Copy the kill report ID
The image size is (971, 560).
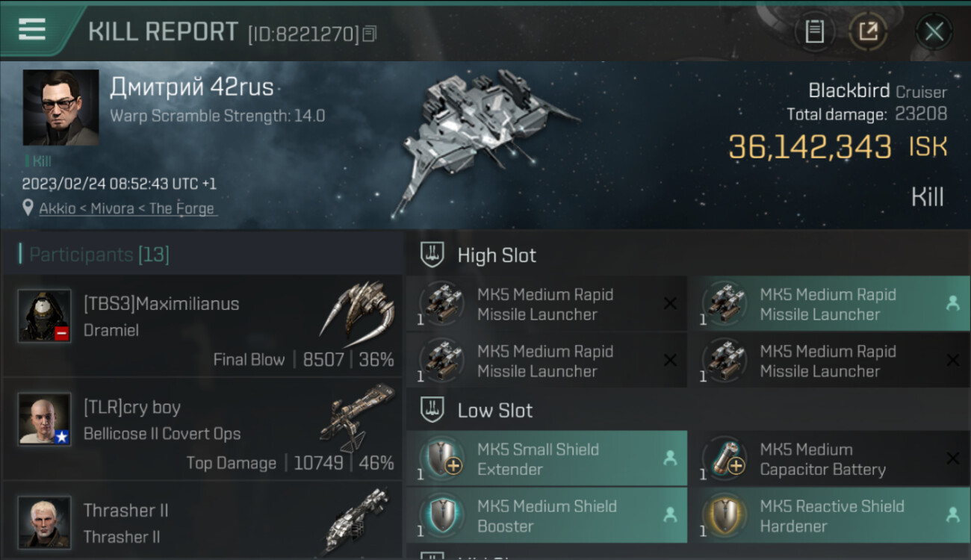click(x=370, y=34)
